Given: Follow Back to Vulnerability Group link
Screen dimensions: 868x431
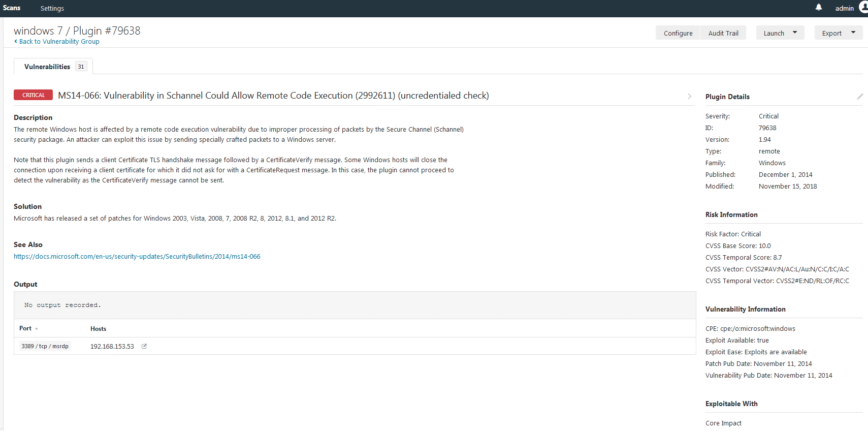Looking at the screenshot, I should coord(59,42).
